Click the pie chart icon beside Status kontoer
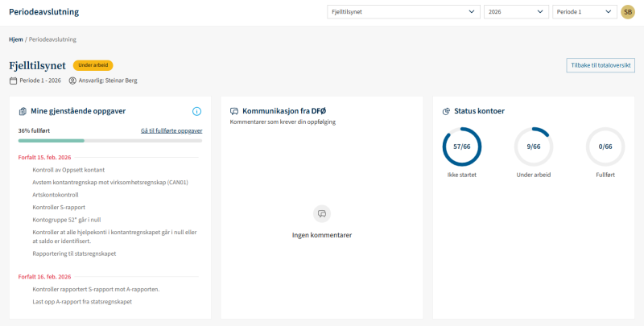644x326 pixels. point(446,111)
